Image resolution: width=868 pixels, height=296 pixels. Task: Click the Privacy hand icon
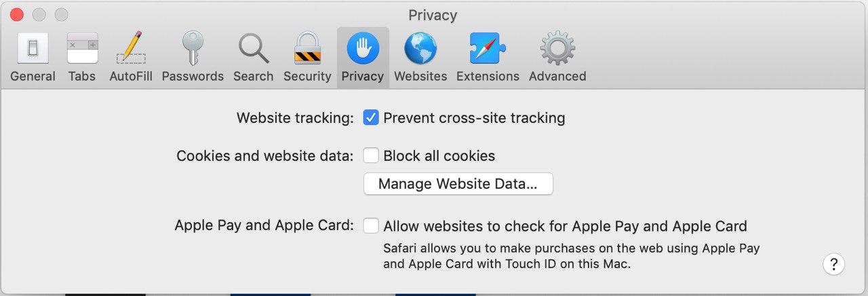pyautogui.click(x=363, y=49)
